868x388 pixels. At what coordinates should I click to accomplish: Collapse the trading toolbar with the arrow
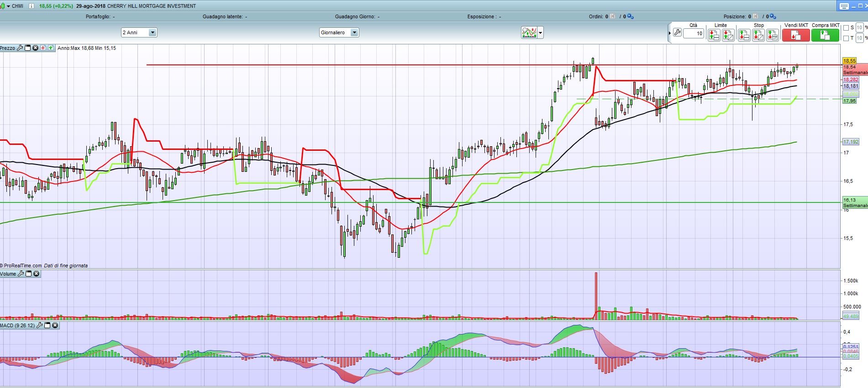[669, 33]
